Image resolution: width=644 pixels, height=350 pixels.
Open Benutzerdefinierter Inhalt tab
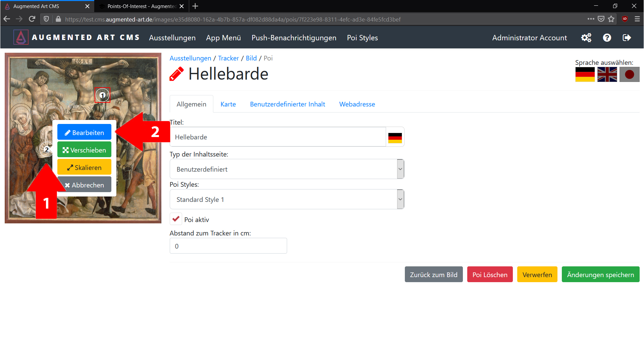(287, 104)
